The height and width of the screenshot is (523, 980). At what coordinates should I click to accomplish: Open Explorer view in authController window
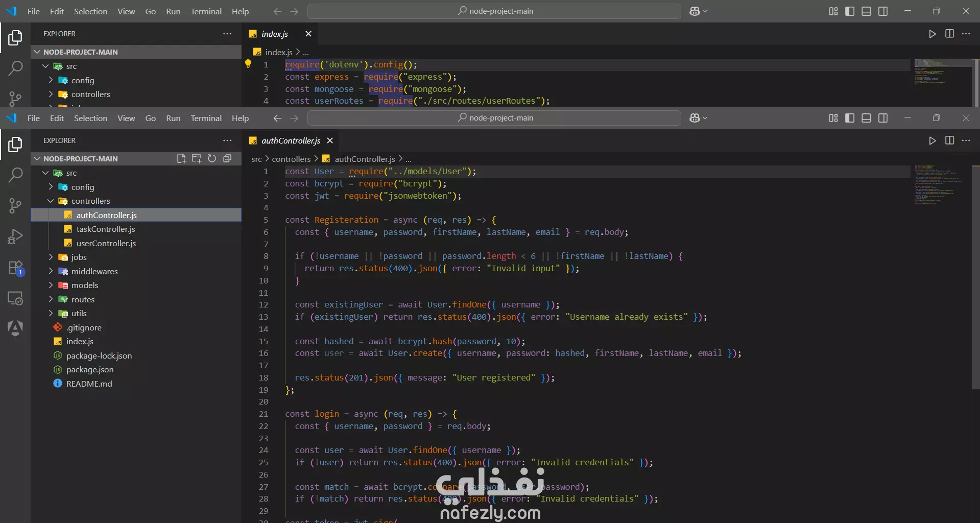click(15, 145)
